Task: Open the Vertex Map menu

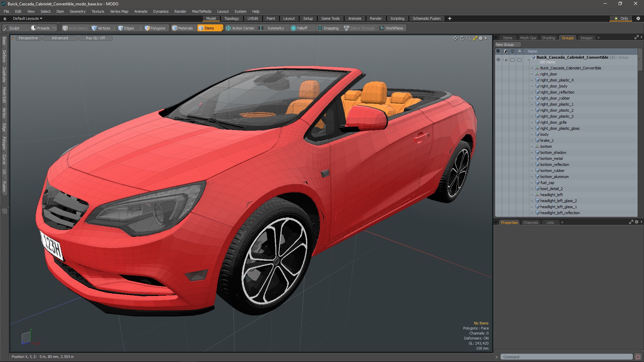Action: point(119,11)
